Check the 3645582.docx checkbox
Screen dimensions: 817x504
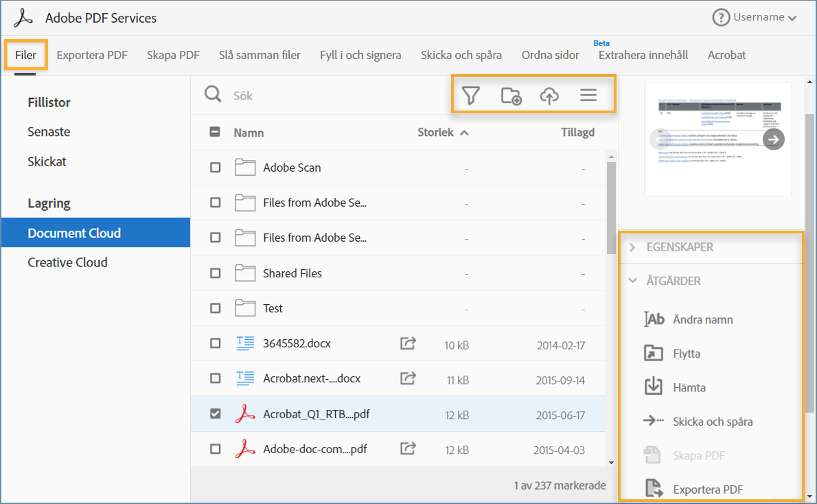215,343
